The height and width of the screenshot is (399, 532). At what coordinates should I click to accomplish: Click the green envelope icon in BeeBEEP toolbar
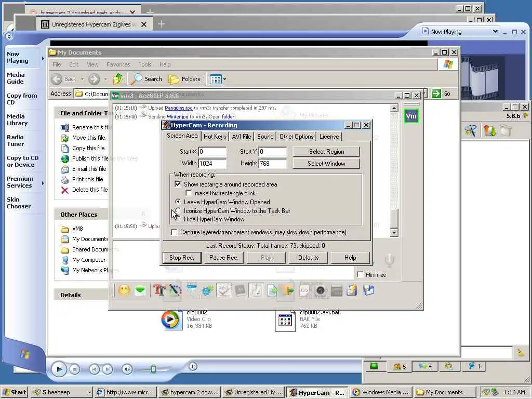(x=140, y=290)
